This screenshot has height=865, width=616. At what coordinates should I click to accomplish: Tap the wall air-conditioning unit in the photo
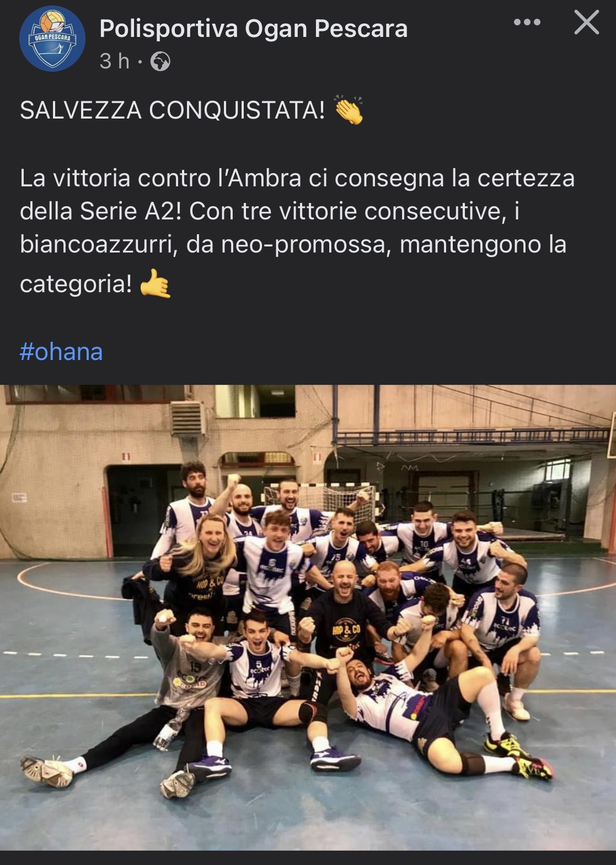188,418
